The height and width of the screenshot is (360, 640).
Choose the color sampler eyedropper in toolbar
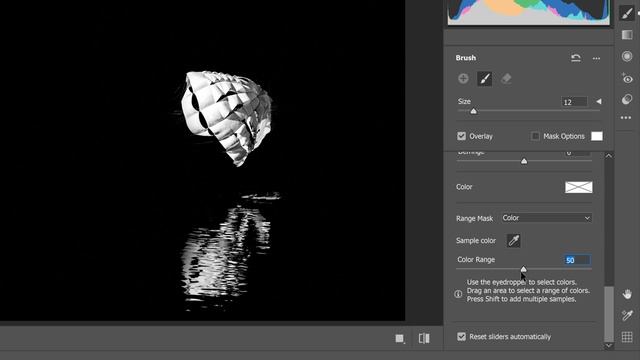[627, 315]
